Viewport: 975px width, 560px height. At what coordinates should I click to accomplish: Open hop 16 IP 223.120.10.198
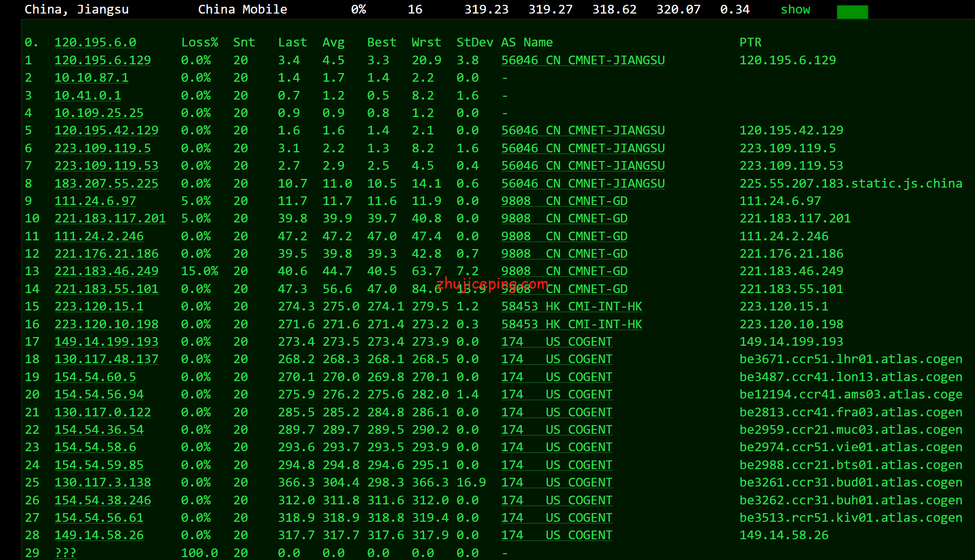coord(106,324)
